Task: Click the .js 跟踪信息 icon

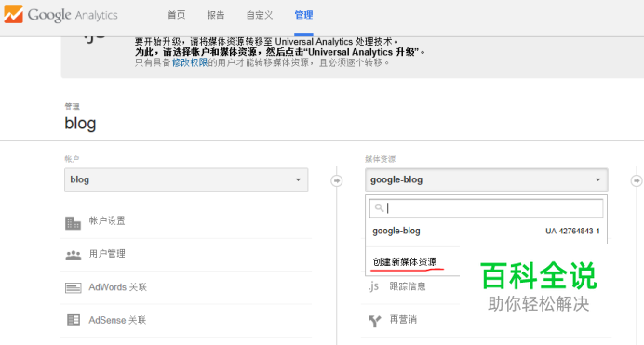Action: (373, 286)
